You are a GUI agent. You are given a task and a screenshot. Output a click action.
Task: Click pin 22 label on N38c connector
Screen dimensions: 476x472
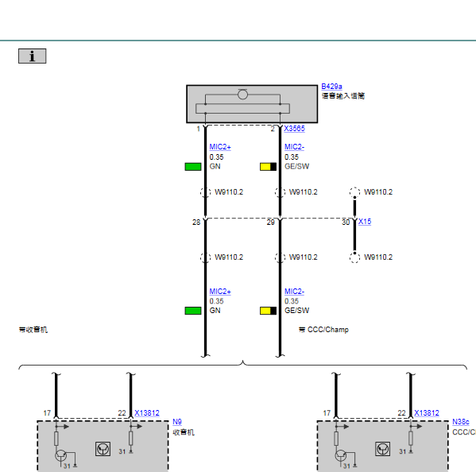coord(401,413)
